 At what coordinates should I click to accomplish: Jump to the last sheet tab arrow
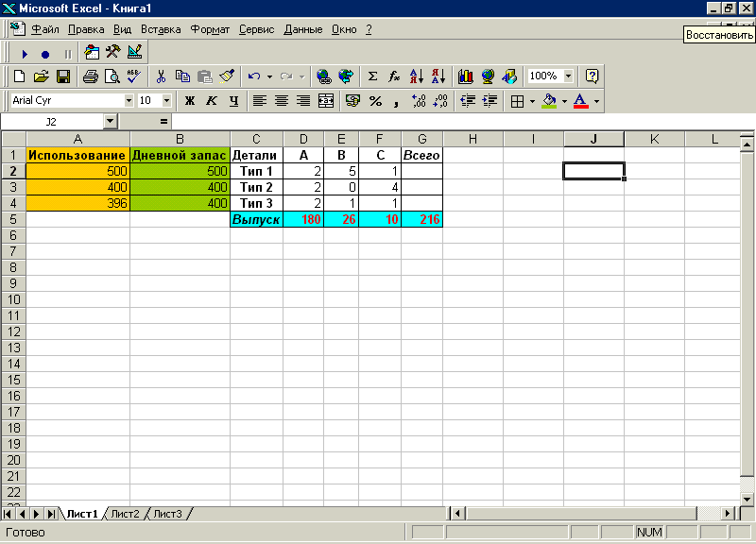[x=51, y=514]
